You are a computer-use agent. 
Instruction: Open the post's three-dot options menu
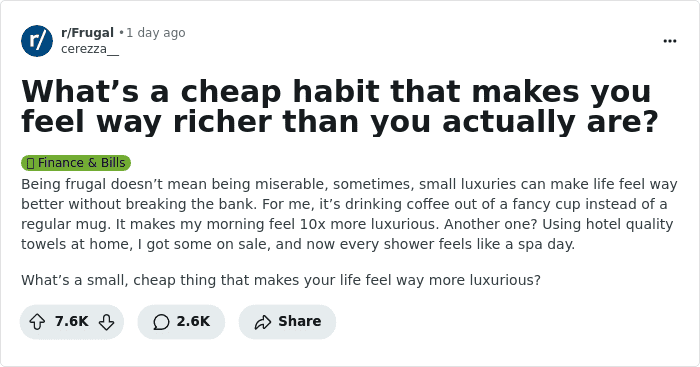point(670,41)
